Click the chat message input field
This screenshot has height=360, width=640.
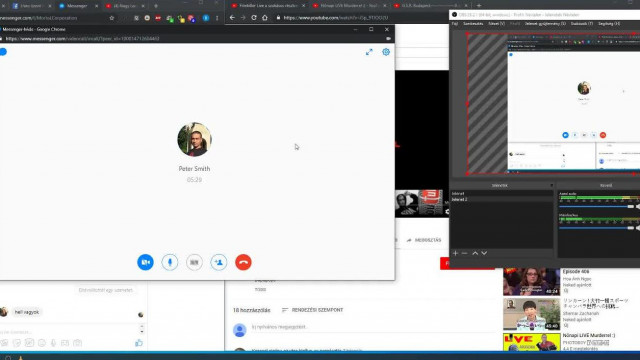69,332
